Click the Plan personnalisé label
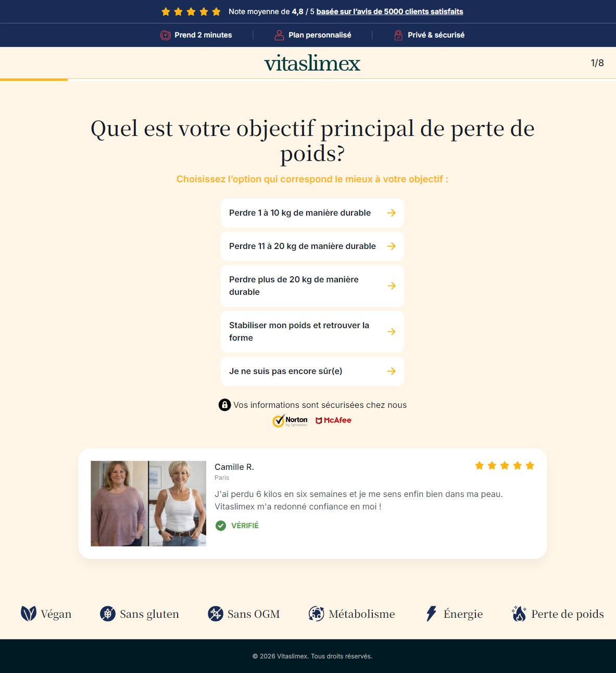The image size is (616, 673). point(320,35)
